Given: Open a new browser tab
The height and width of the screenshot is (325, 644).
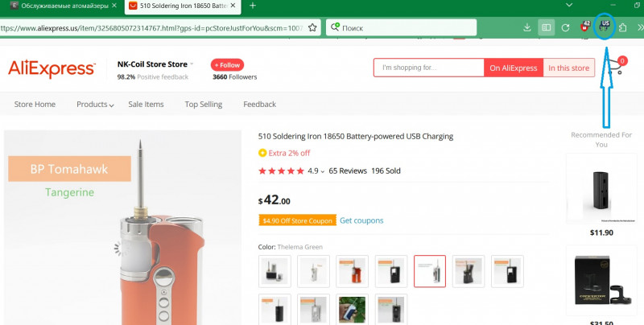Looking at the screenshot, I should coord(252,6).
